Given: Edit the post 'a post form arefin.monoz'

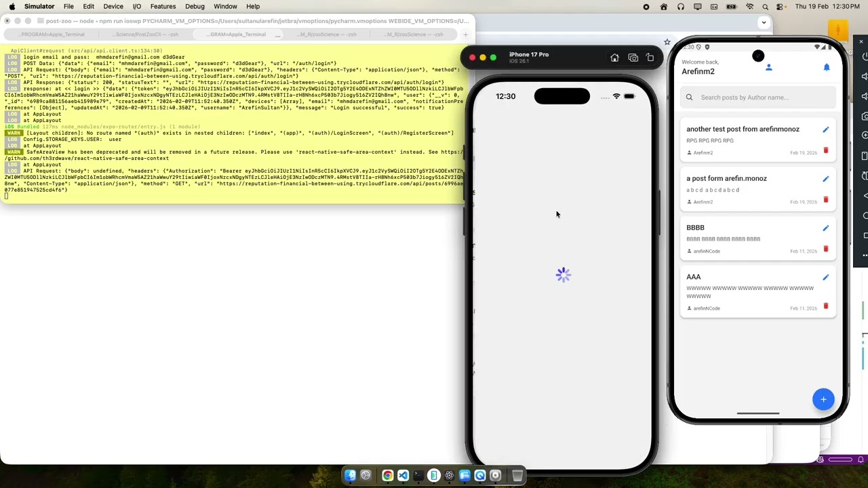Looking at the screenshot, I should click(825, 179).
